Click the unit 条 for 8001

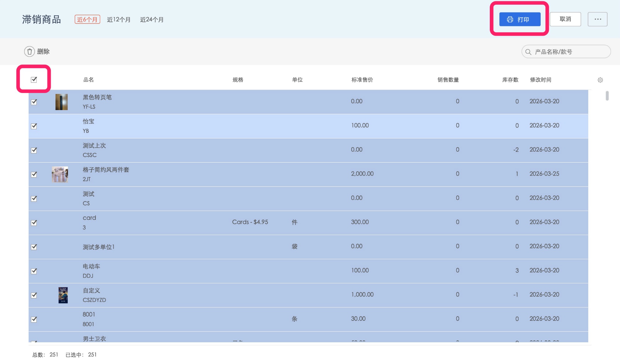[294, 319]
